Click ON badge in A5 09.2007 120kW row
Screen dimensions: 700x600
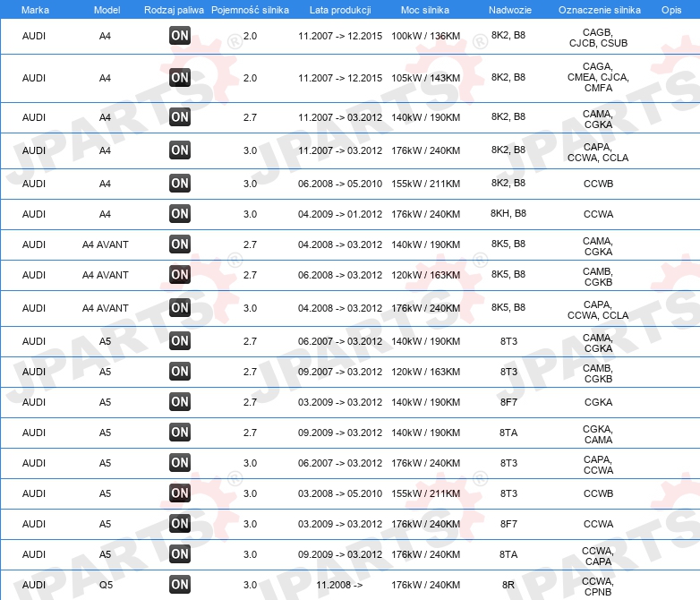tap(180, 372)
